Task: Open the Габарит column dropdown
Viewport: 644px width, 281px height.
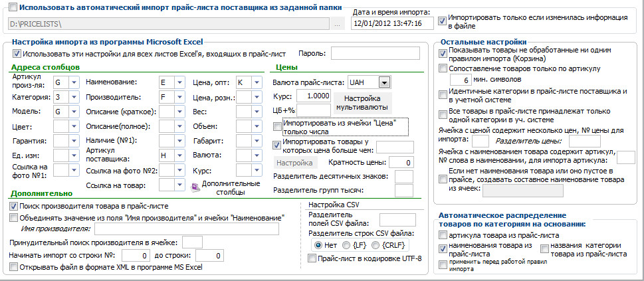Action: [x=257, y=141]
